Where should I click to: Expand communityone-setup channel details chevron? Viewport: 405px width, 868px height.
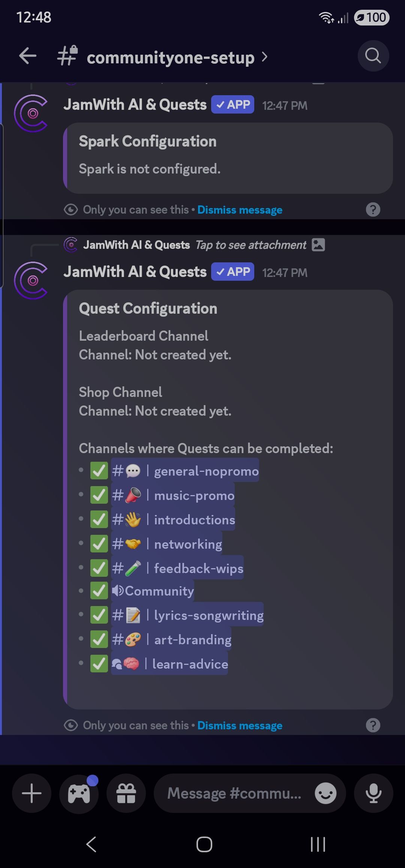[x=265, y=57]
